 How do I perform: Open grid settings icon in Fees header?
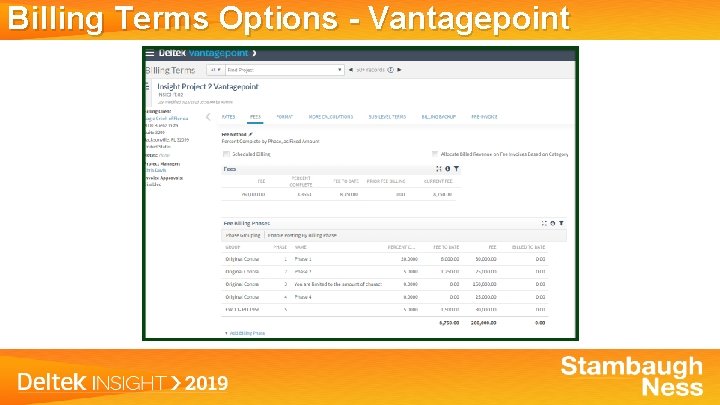tap(448, 169)
